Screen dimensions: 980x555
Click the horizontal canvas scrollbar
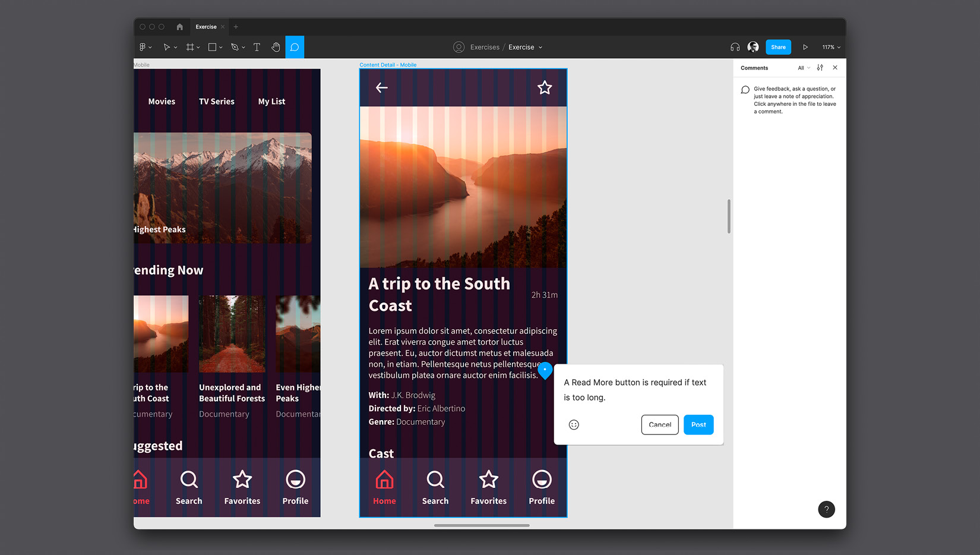click(482, 525)
